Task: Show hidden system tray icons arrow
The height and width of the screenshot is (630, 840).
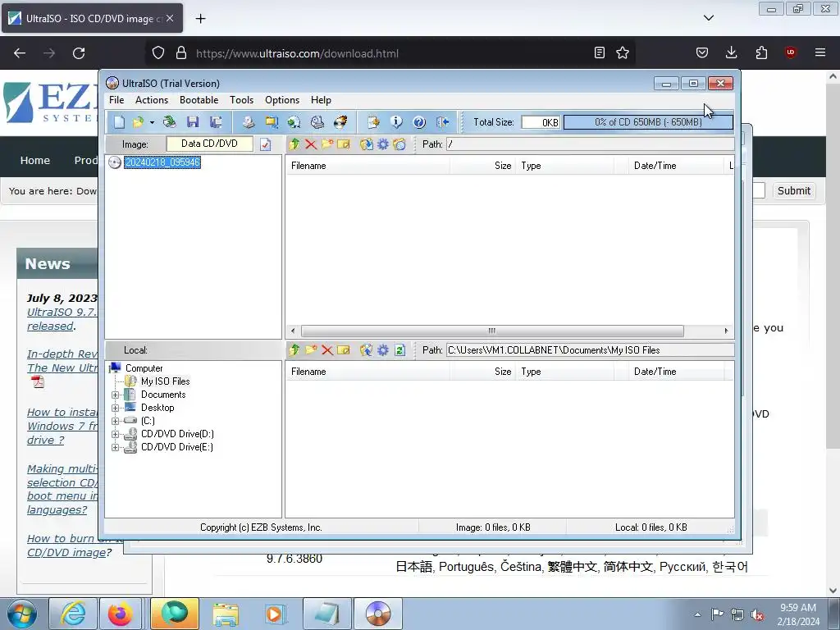Action: pos(697,614)
